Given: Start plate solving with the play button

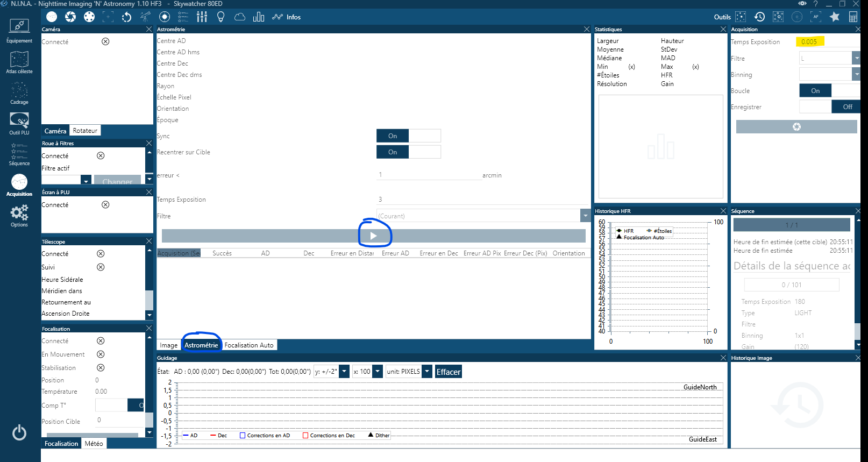Looking at the screenshot, I should 374,236.
